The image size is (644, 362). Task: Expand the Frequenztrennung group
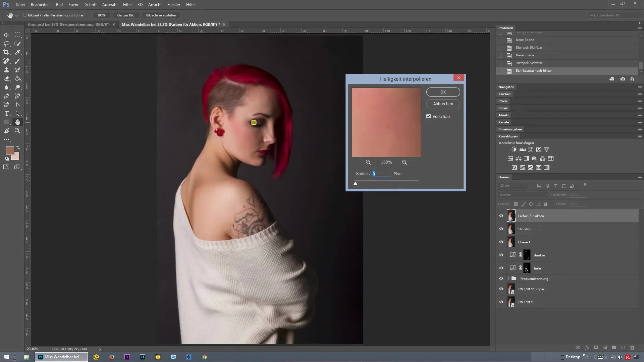tap(508, 279)
